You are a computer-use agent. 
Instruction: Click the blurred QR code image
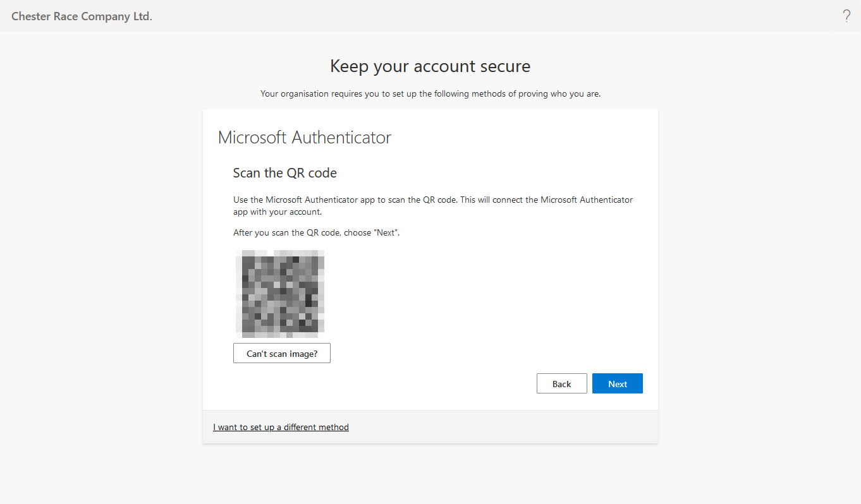[280, 294]
